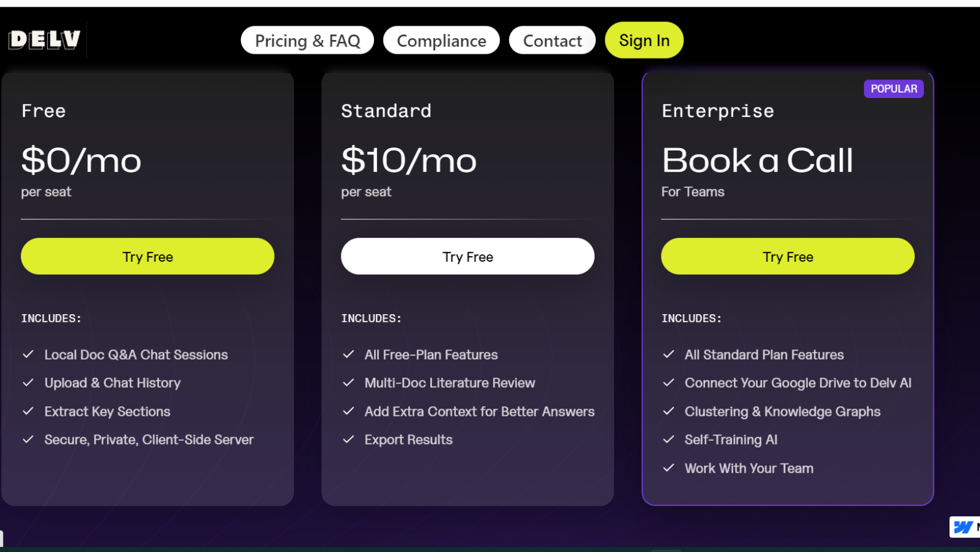This screenshot has height=552, width=980.
Task: Open the Pricing & FAQ page
Action: click(307, 41)
